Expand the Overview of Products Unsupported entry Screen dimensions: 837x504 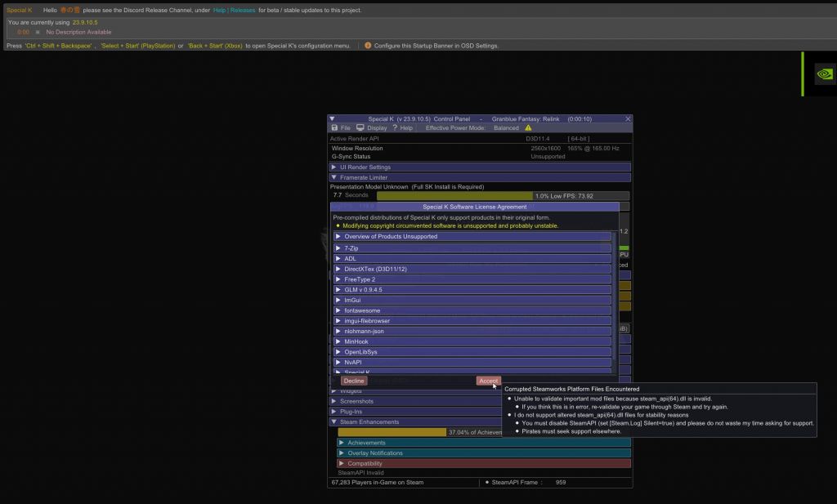pos(338,237)
